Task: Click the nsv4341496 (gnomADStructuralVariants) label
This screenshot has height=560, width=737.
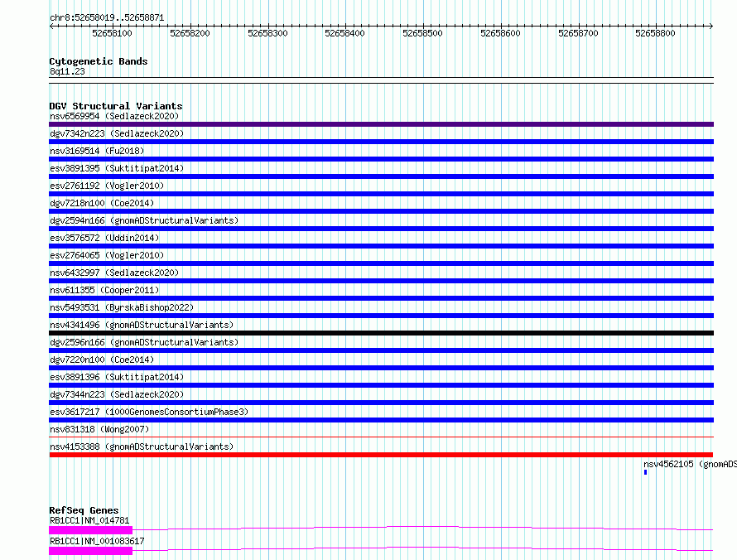Action: pos(142,325)
